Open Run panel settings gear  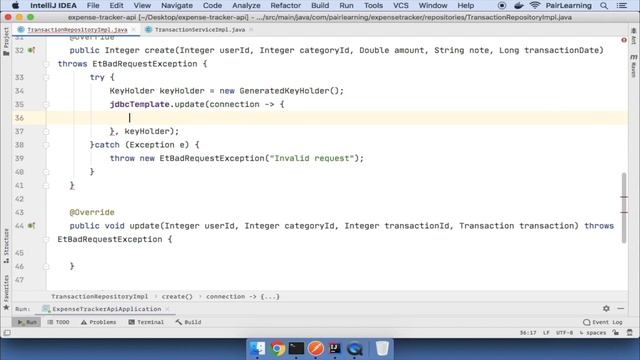tap(606, 309)
